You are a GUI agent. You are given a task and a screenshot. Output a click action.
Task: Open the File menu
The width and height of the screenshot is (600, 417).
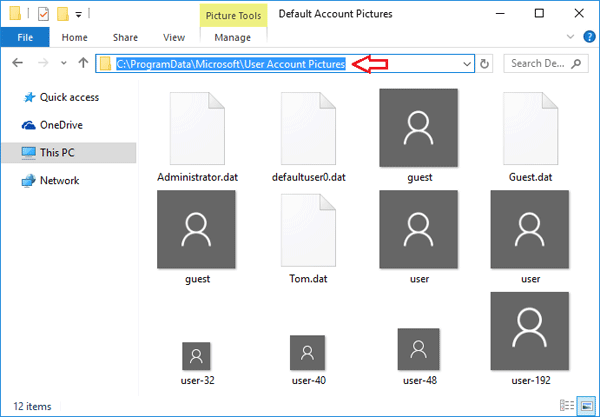[25, 38]
